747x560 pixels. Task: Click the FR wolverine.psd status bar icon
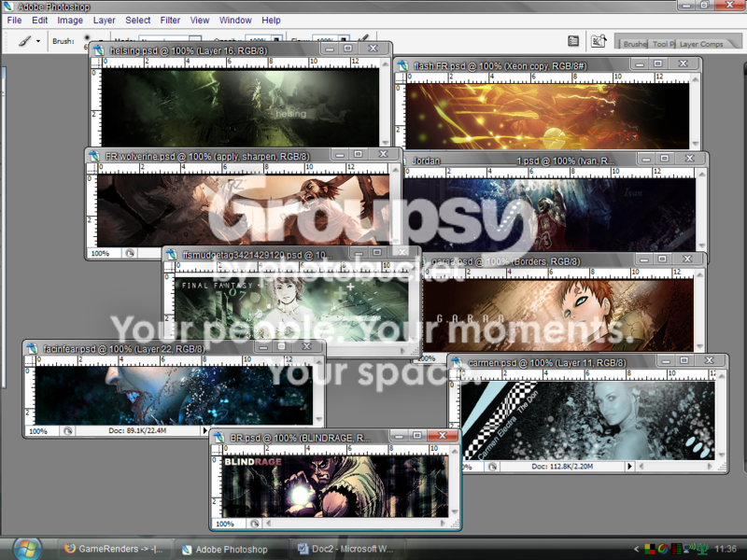click(130, 253)
